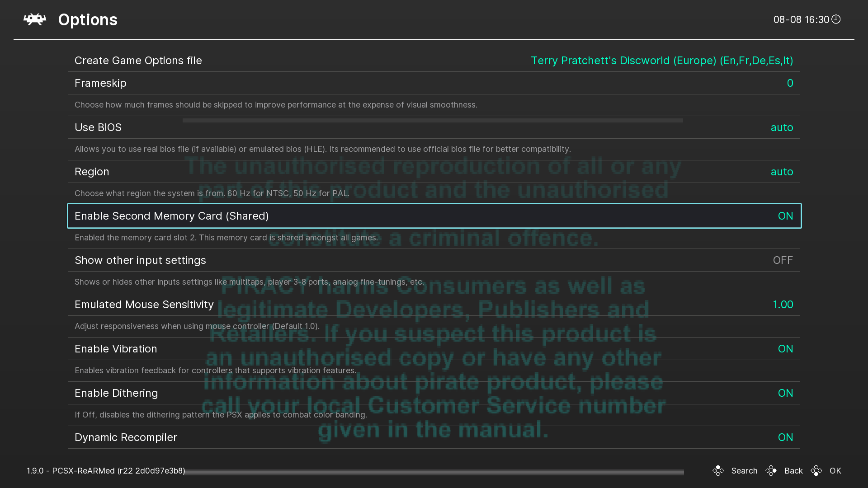
Task: Click the dithering pattern description text
Action: [x=221, y=415]
